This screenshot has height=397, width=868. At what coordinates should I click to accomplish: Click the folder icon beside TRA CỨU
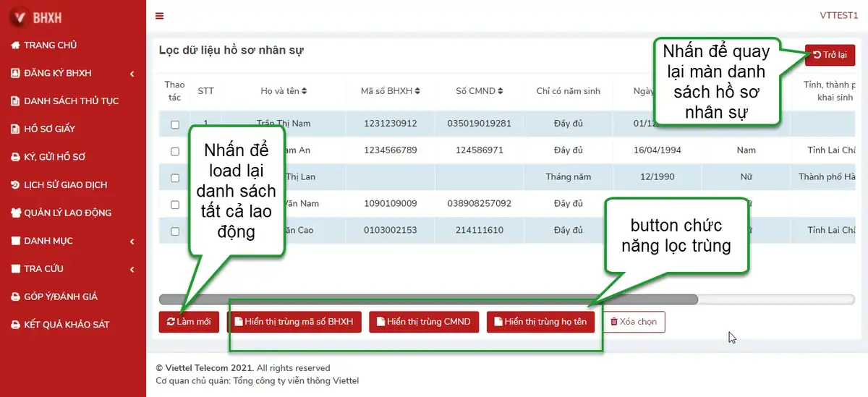14,269
